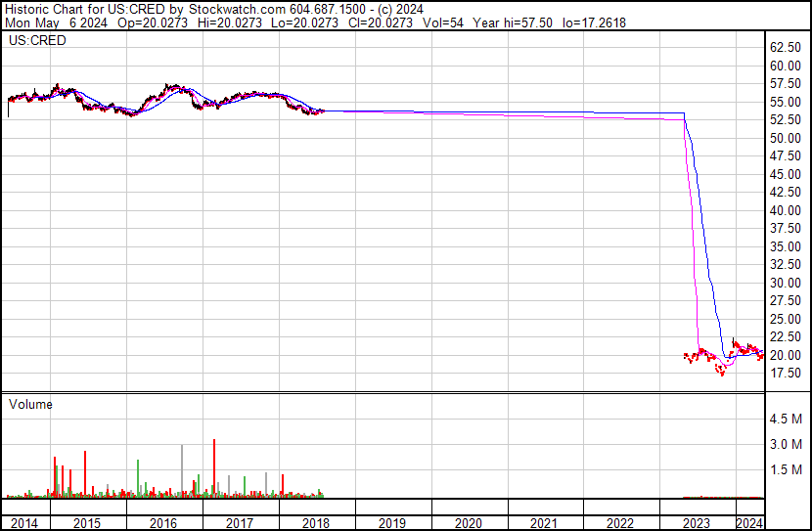Viewport: 812px width, 531px height.
Task: Click the 2018 year label
Action: coord(317,523)
